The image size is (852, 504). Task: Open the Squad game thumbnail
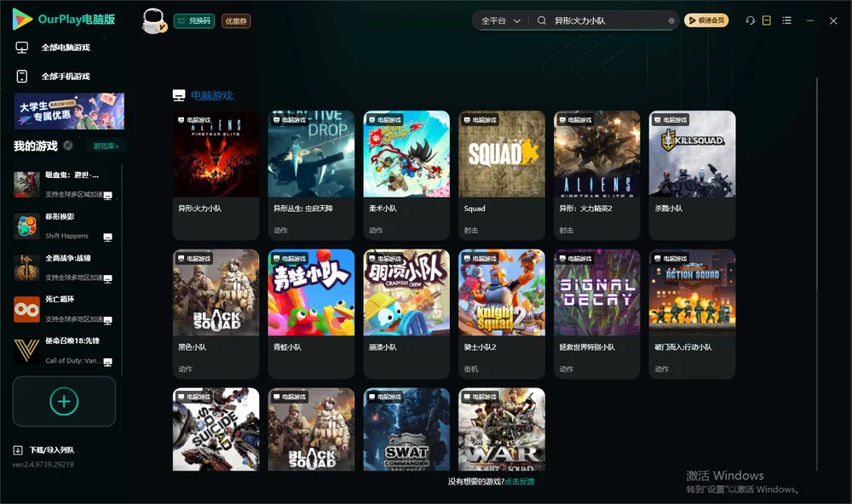pyautogui.click(x=502, y=154)
